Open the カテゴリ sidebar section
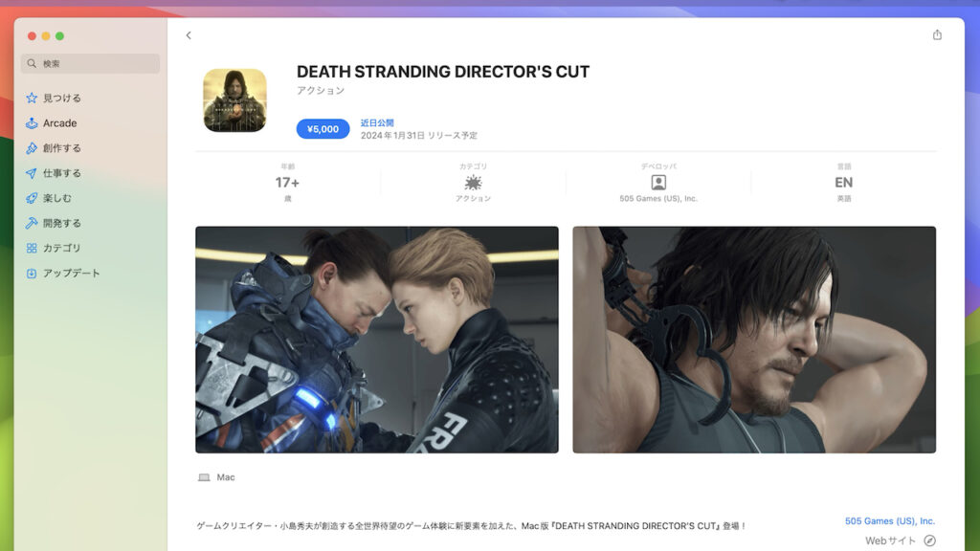This screenshot has height=551, width=980. pos(61,248)
